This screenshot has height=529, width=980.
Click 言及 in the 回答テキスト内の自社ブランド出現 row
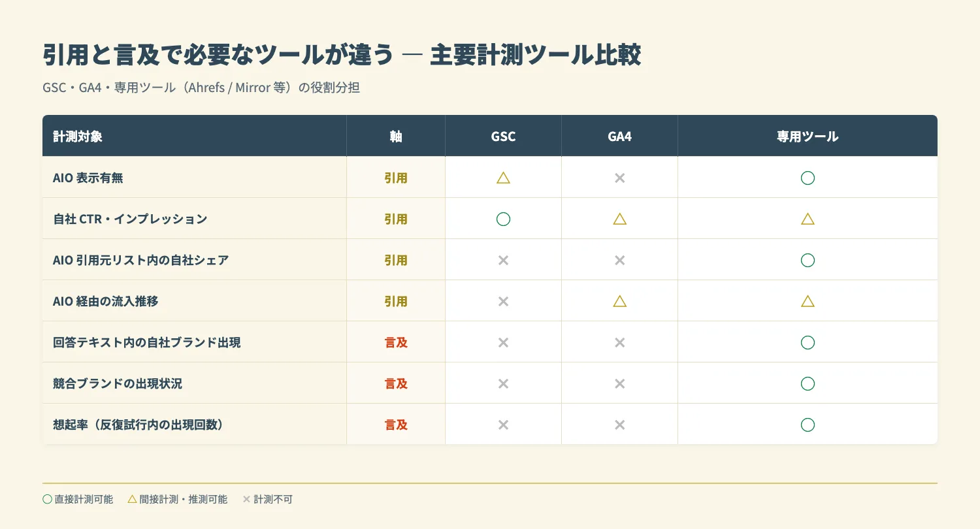396,342
